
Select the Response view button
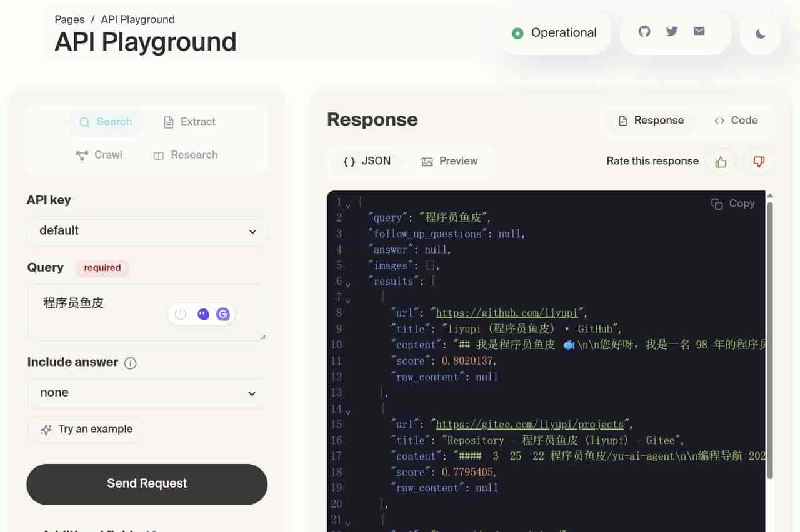(x=651, y=121)
